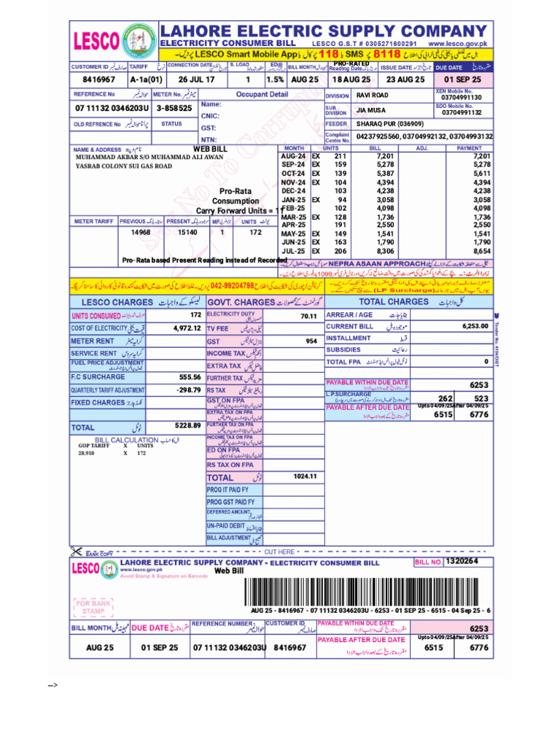560x747 pixels.
Task: Click 'Web Bill' text in bank copy
Action: click(x=229, y=570)
